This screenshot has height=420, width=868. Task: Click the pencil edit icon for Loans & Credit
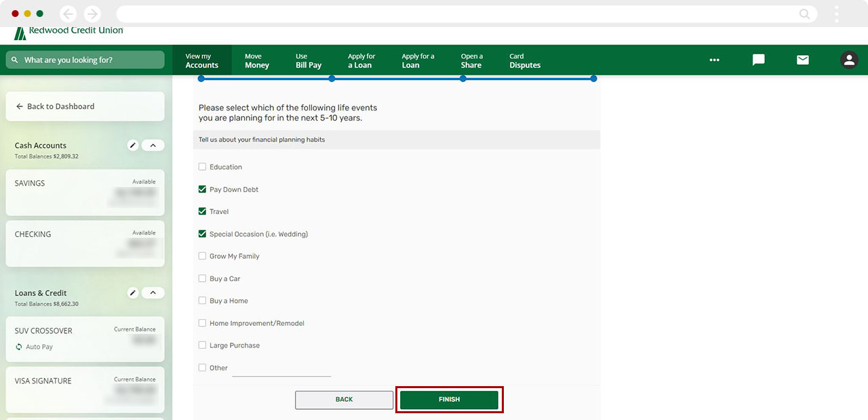133,293
